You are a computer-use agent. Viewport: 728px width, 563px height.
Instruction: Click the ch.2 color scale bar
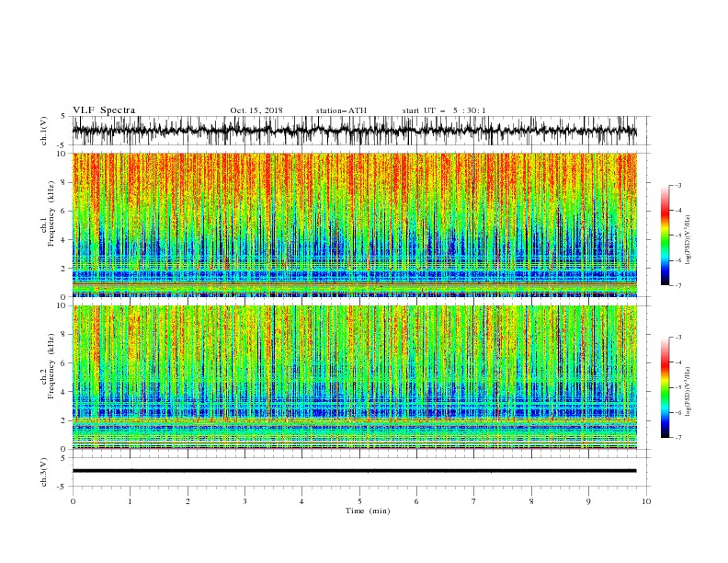pos(665,387)
